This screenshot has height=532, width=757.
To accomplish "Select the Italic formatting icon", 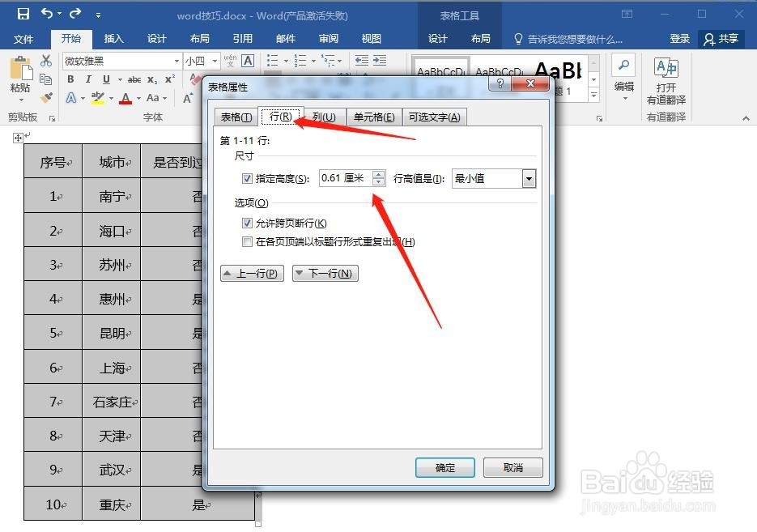I will (89, 79).
